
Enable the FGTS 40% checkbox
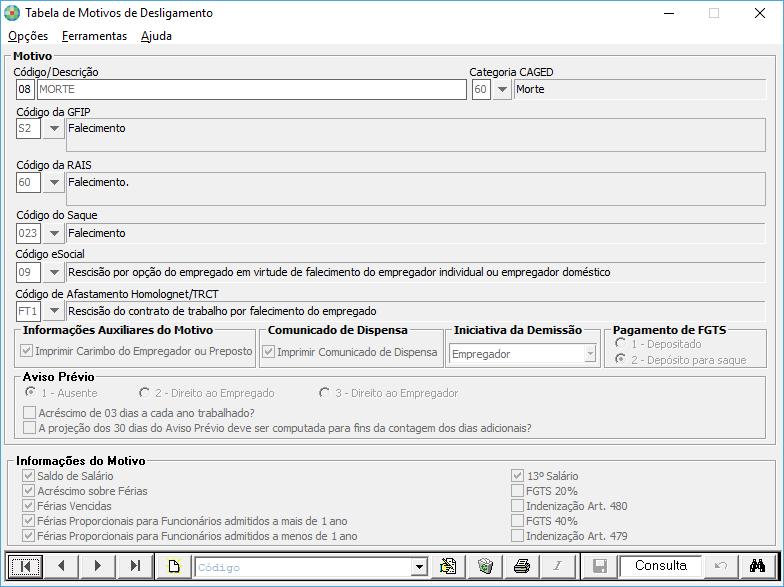pos(517,522)
